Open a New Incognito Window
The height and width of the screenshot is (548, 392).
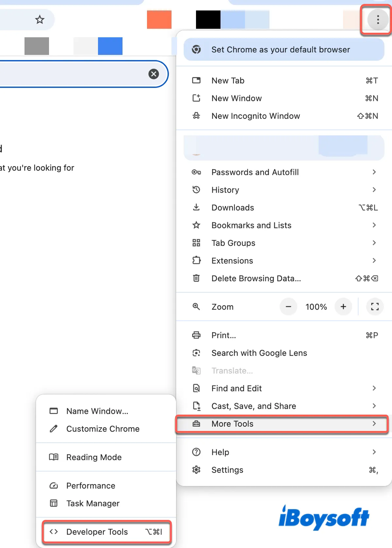tap(284, 116)
